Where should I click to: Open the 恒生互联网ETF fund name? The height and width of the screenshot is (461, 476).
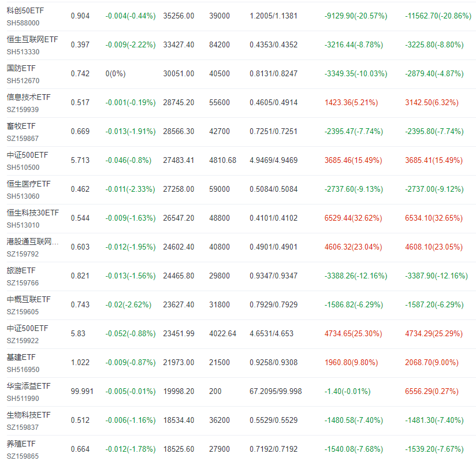click(32, 39)
